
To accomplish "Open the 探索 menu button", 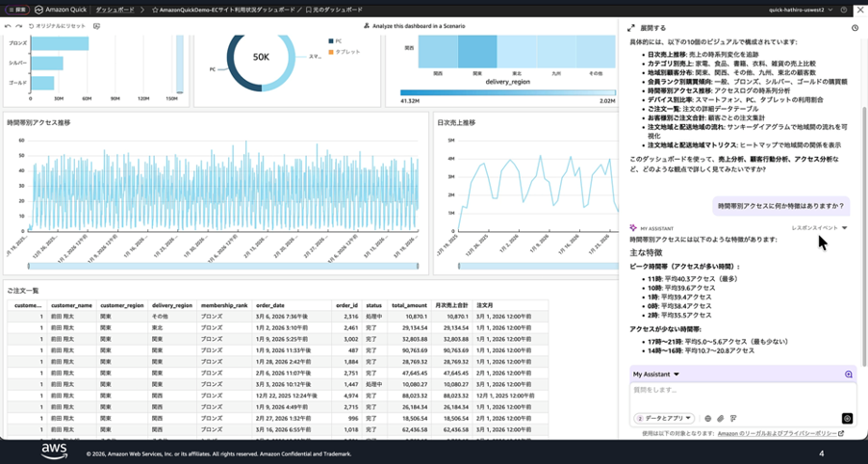I will coord(16,10).
